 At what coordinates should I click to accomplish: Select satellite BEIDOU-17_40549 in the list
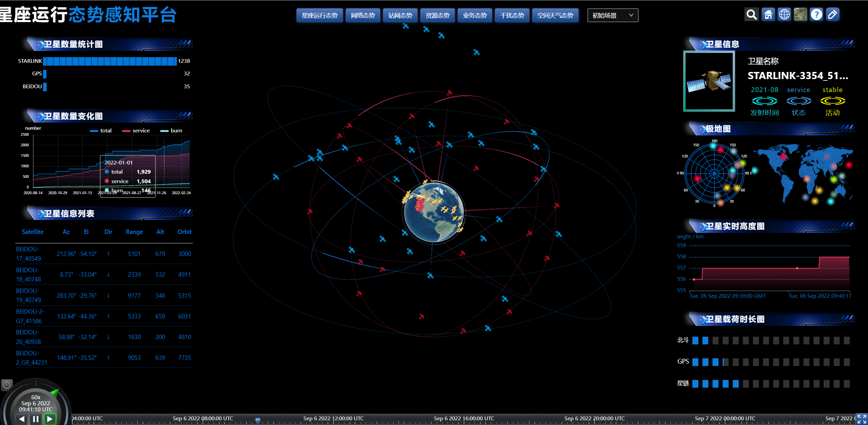[x=28, y=254]
